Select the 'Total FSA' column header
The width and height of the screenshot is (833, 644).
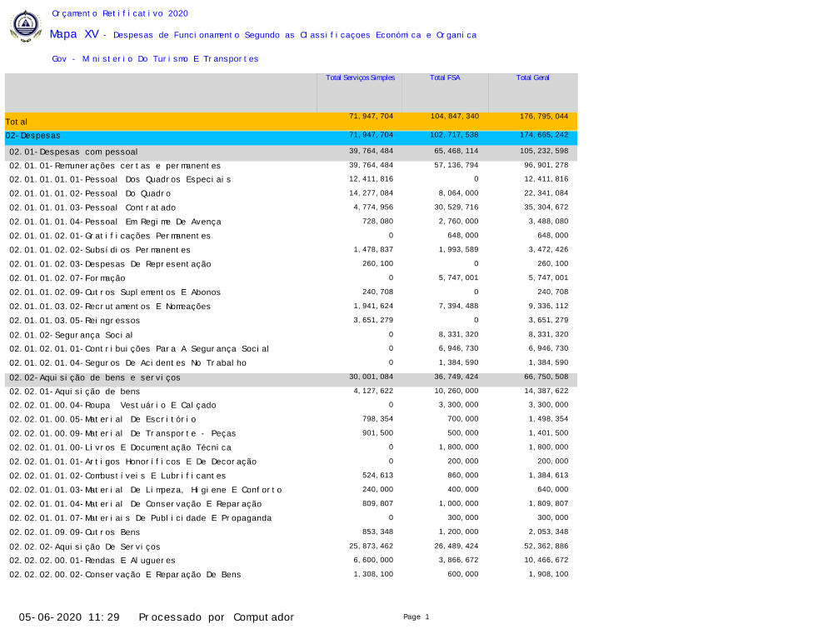(445, 77)
